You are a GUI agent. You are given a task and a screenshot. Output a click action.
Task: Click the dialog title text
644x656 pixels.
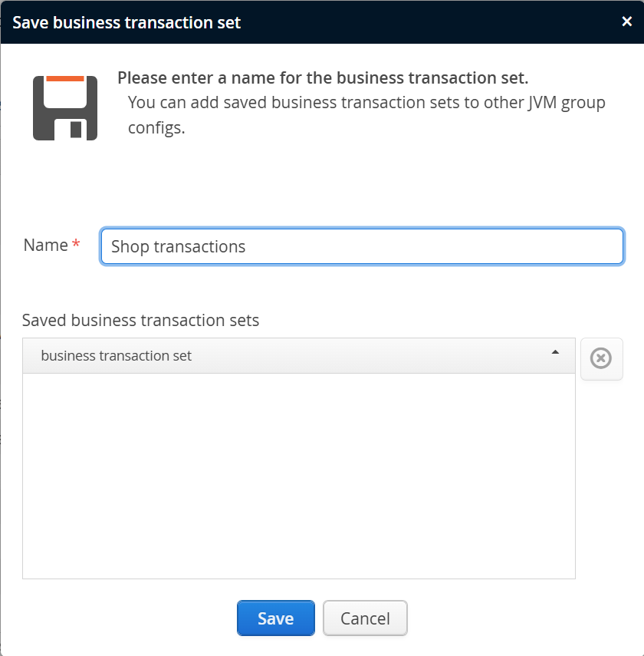click(x=127, y=22)
